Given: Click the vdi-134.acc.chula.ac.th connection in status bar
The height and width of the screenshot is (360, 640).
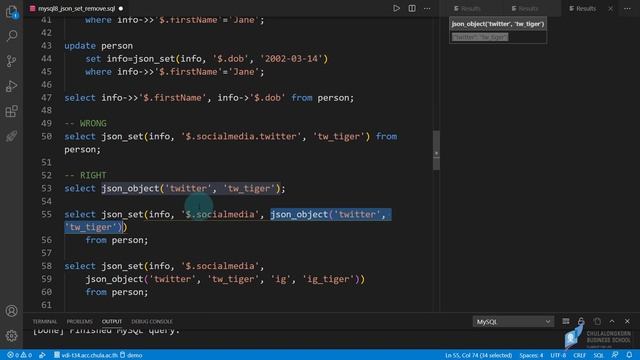Looking at the screenshot, I should click(x=86, y=355).
